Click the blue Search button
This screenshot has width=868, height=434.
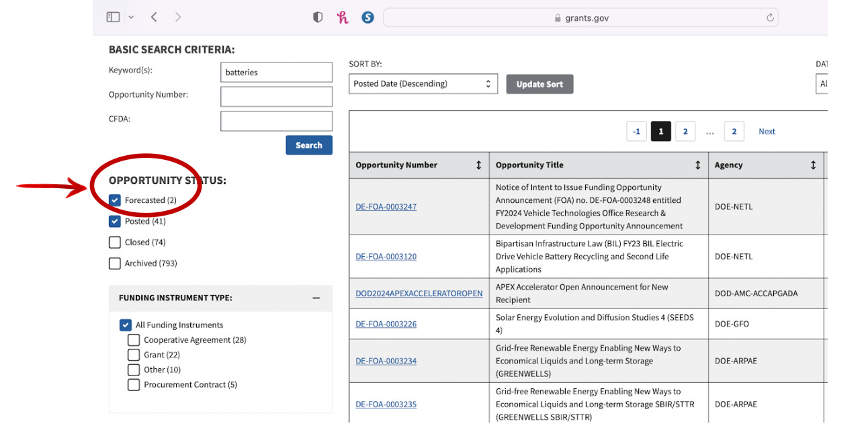(309, 145)
